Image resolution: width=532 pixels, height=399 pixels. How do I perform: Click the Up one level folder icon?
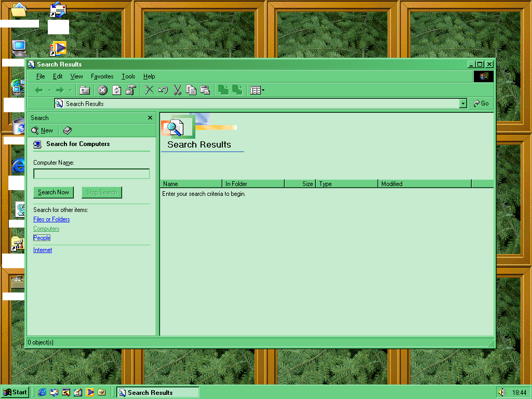click(x=85, y=90)
